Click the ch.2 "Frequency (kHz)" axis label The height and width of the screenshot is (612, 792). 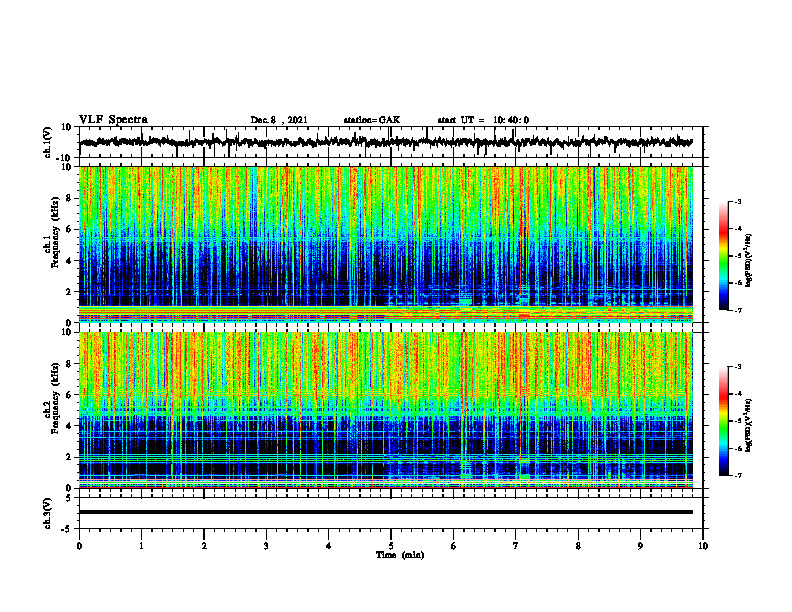pos(56,398)
